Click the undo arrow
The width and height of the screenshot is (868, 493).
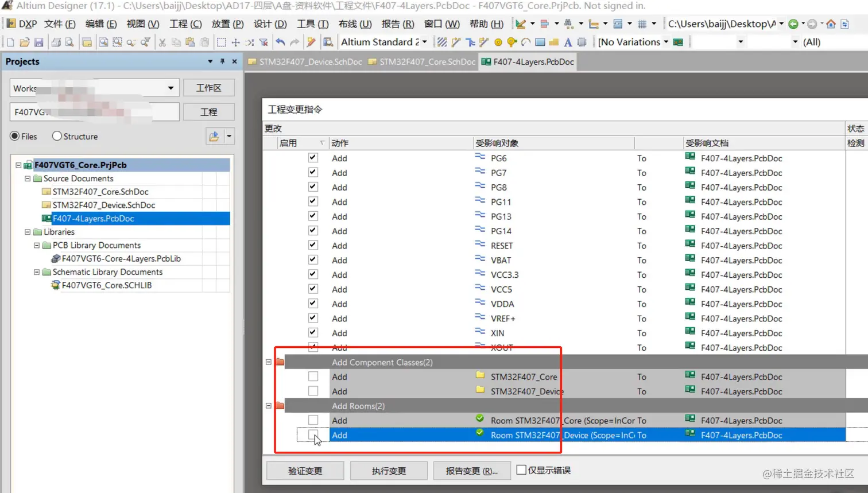[x=280, y=42]
